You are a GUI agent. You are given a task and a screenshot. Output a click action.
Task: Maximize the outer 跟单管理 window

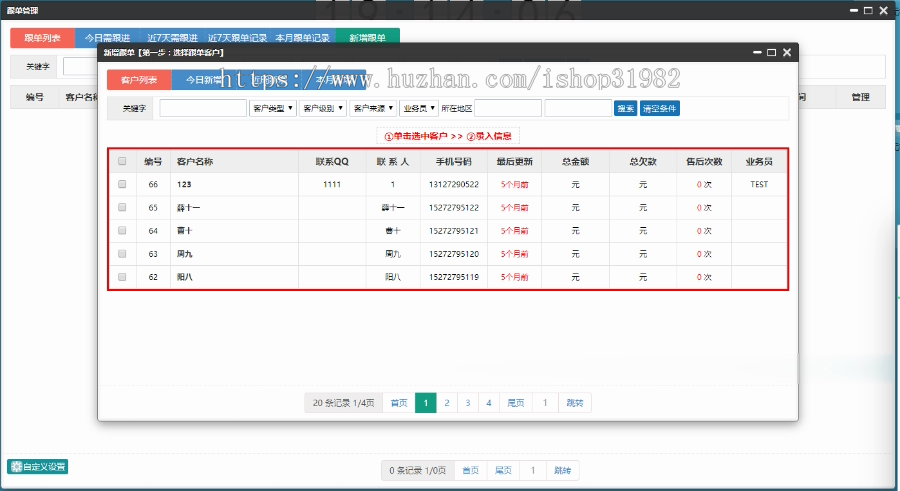pos(866,9)
